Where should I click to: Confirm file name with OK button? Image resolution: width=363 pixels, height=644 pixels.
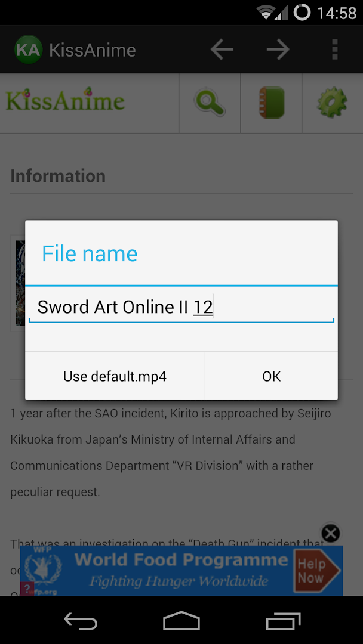[x=271, y=376]
